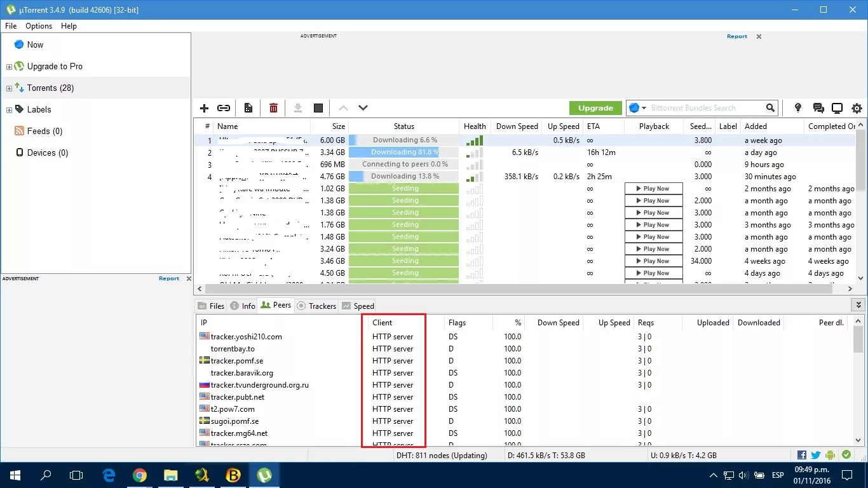
Task: Open Google Chrome from taskbar
Action: coord(140,475)
